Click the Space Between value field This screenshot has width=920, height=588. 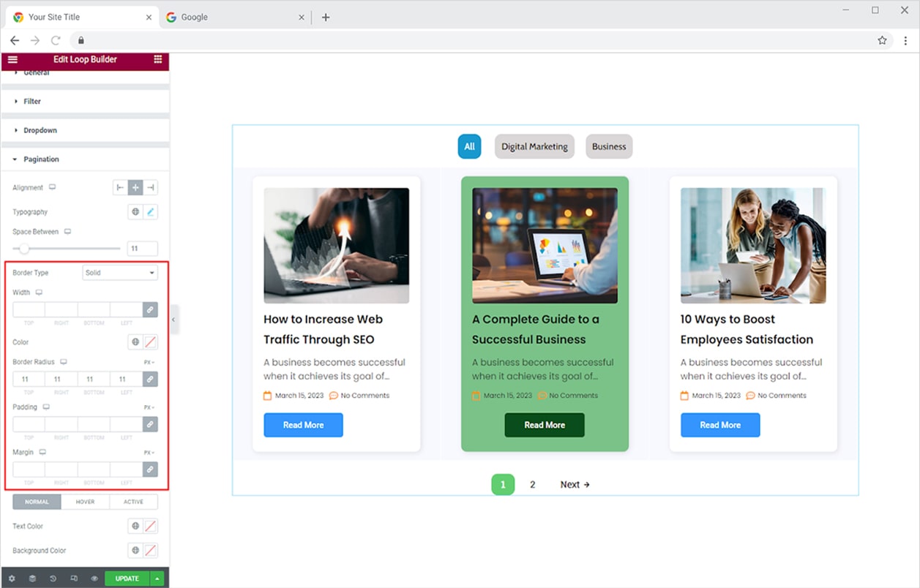[142, 249]
